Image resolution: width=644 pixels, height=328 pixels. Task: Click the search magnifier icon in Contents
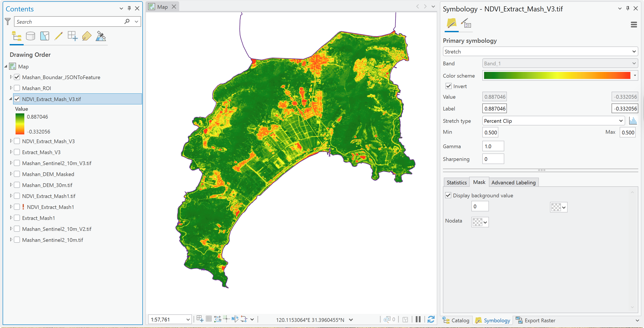click(x=127, y=21)
